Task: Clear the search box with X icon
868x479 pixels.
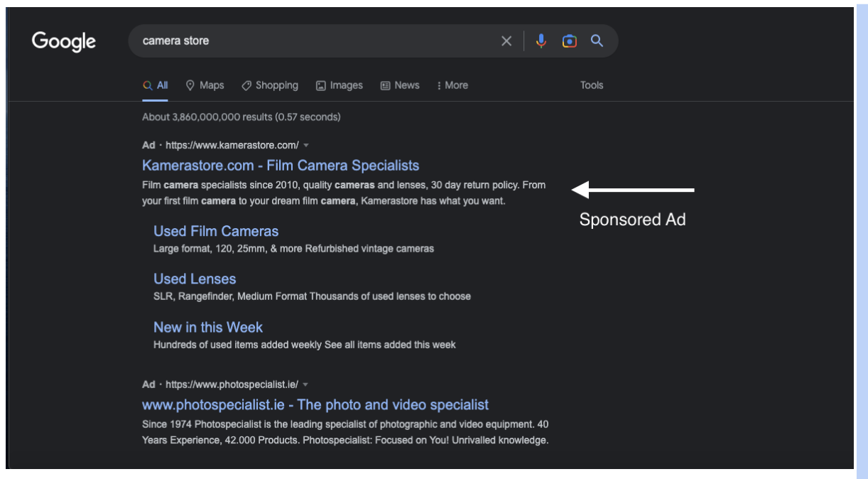Action: [x=506, y=41]
